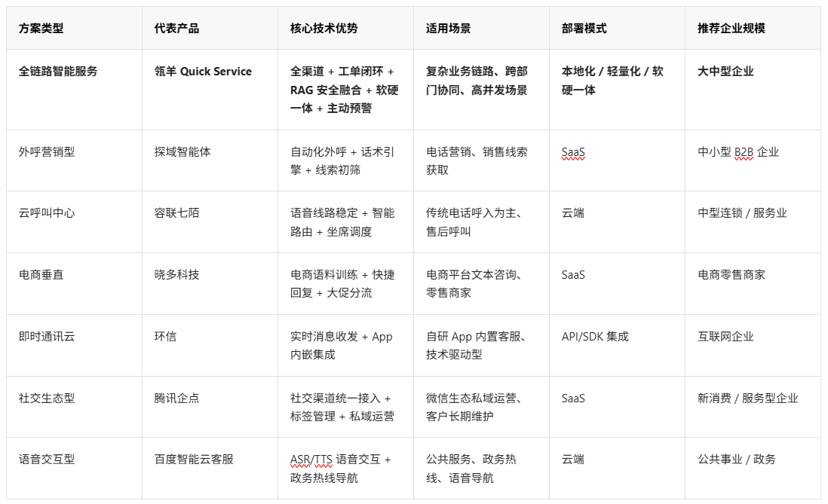
Task: Click the API/SDK 集成 deployment cell
Action: click(x=617, y=345)
